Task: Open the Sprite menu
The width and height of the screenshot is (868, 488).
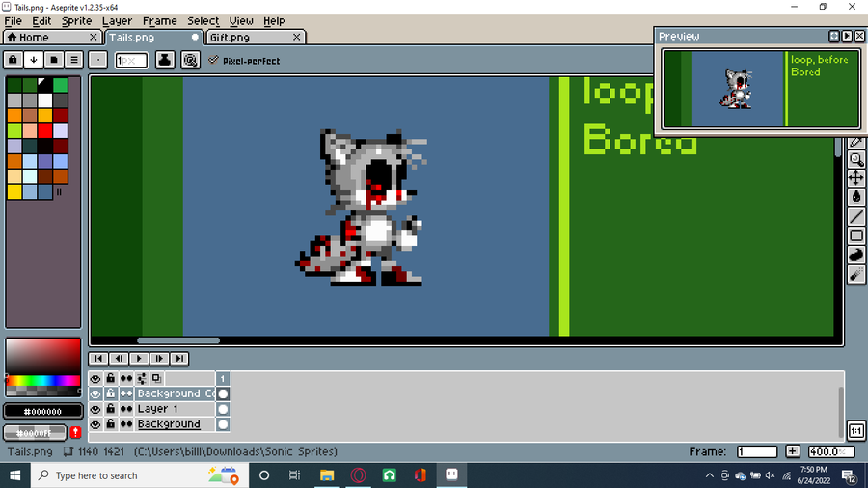Action: pyautogui.click(x=76, y=21)
